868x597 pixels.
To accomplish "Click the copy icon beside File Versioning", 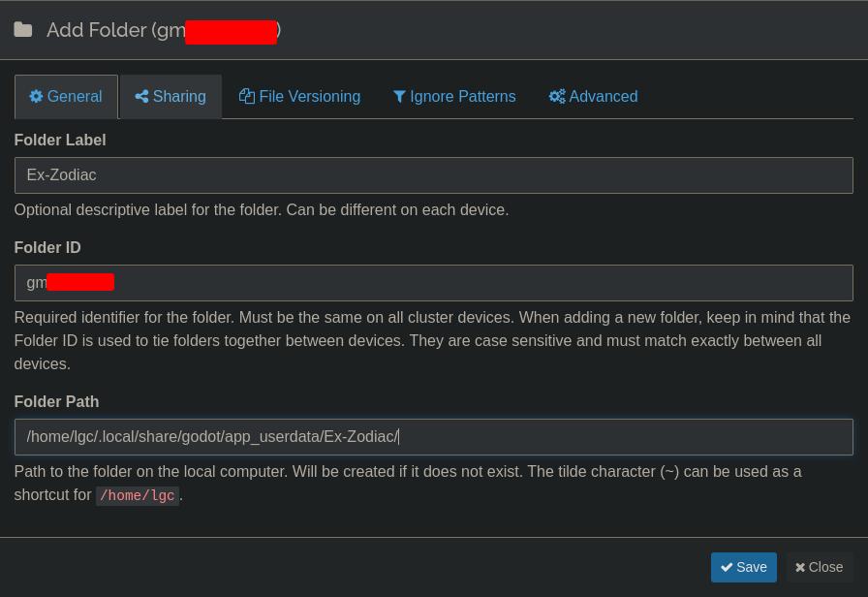I will (246, 96).
